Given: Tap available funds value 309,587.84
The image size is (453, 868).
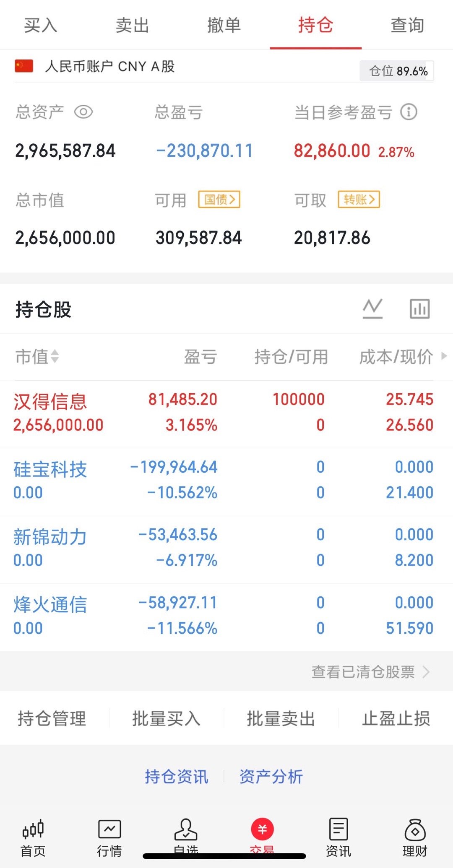Looking at the screenshot, I should click(x=199, y=238).
